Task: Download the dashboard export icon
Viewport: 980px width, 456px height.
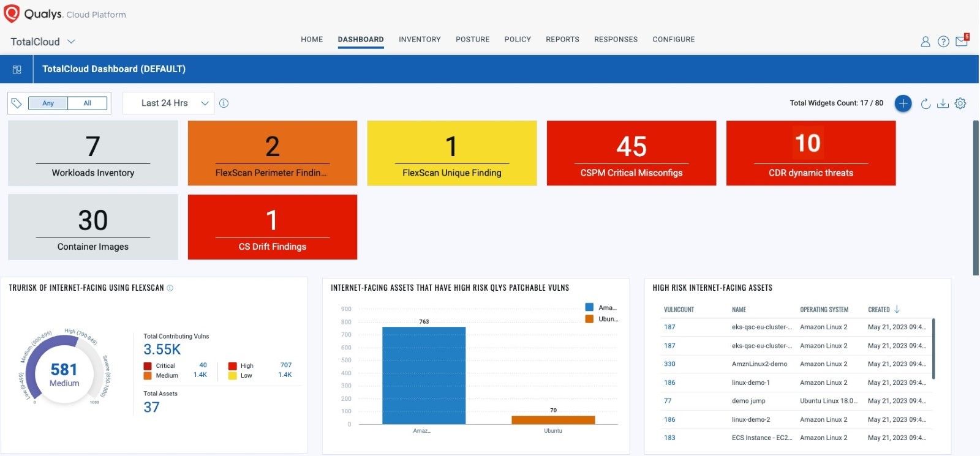Action: point(943,103)
